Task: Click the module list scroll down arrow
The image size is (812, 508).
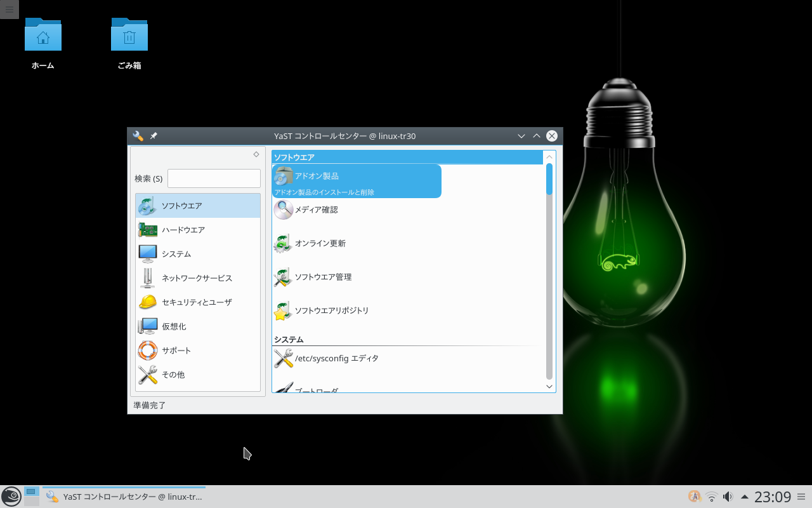Action: point(549,386)
